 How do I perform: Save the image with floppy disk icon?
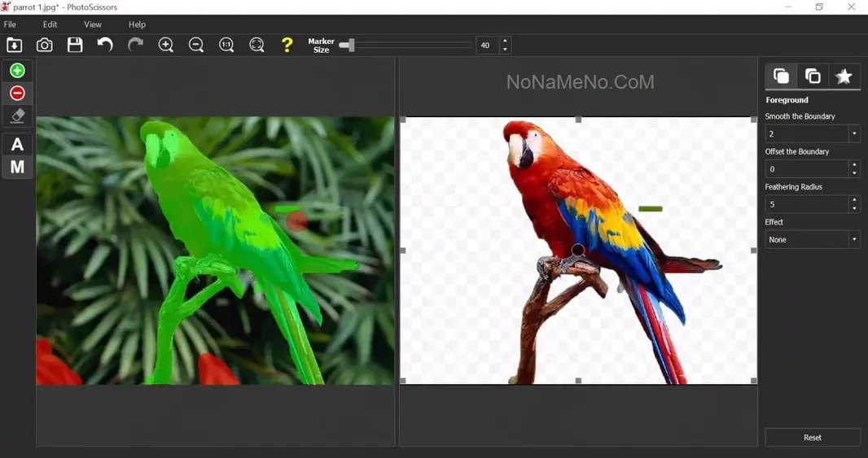point(75,46)
